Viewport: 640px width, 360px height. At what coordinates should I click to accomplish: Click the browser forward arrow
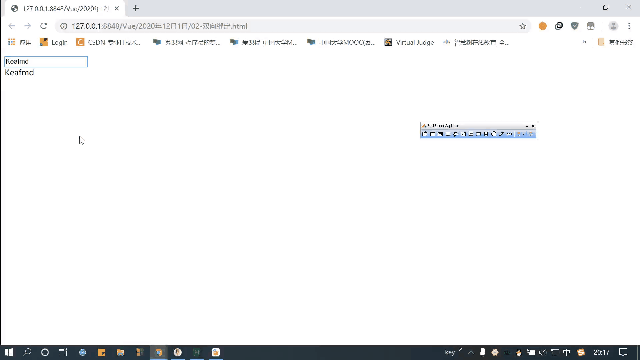[x=27, y=26]
